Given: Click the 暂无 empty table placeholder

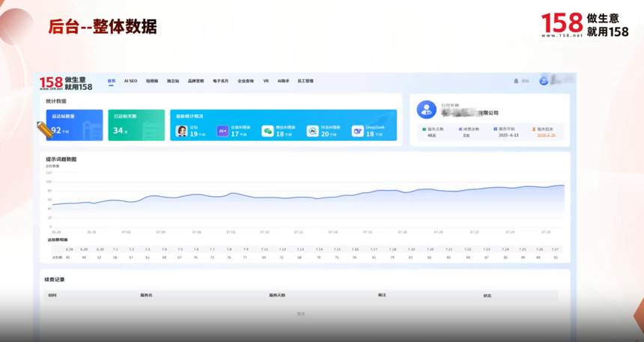Looking at the screenshot, I should click(x=301, y=314).
